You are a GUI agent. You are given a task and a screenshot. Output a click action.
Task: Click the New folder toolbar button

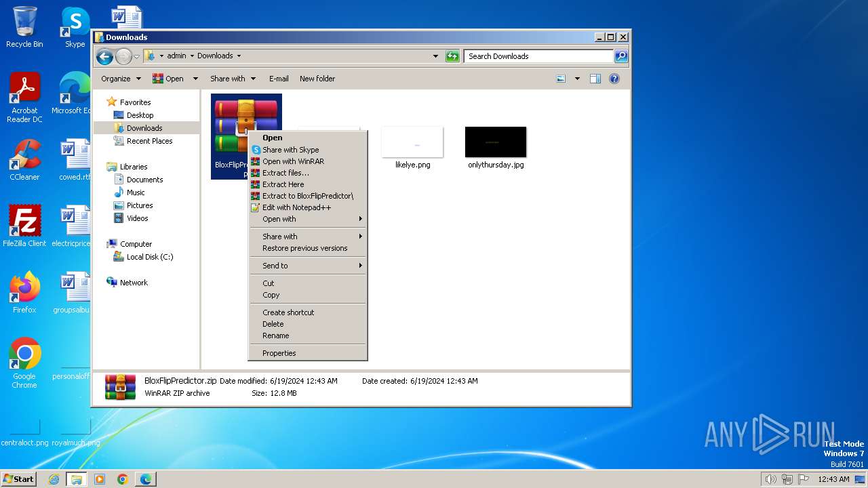tap(317, 79)
